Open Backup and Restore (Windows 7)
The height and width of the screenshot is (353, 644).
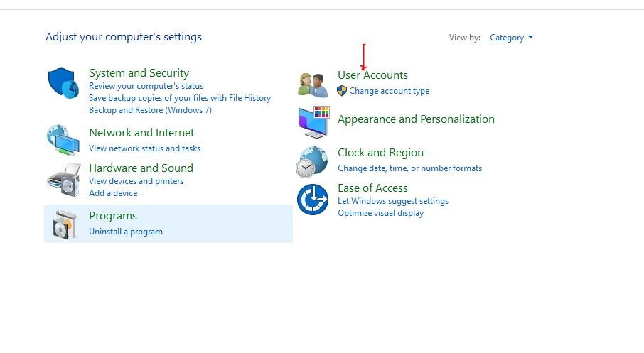pos(150,110)
